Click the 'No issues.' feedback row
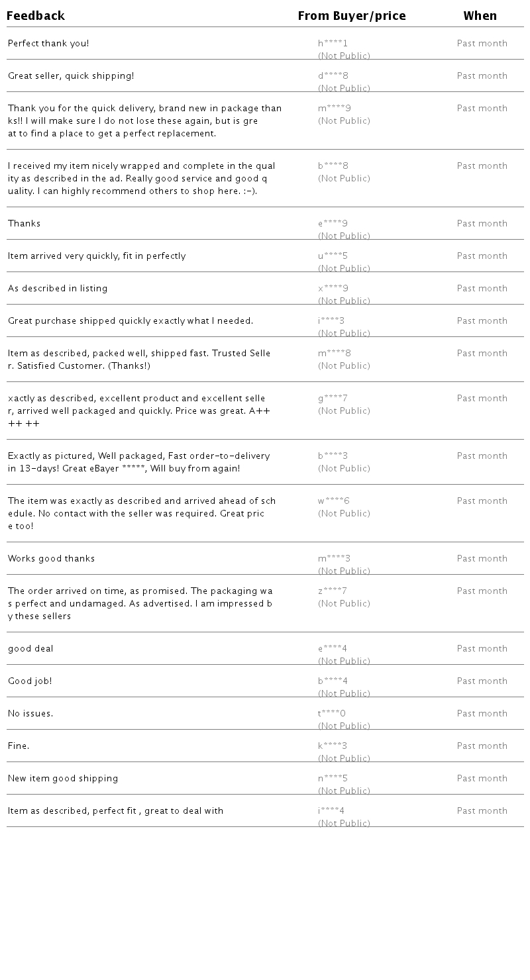 (30, 714)
